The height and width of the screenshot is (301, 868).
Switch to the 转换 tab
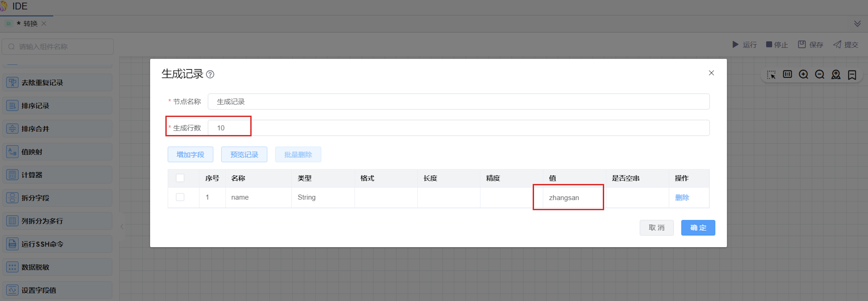click(30, 24)
